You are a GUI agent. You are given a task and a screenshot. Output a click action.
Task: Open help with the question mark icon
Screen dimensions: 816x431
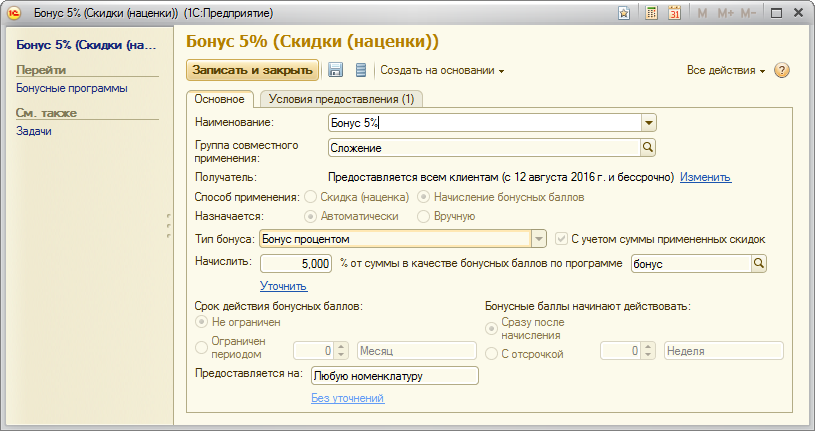click(782, 71)
